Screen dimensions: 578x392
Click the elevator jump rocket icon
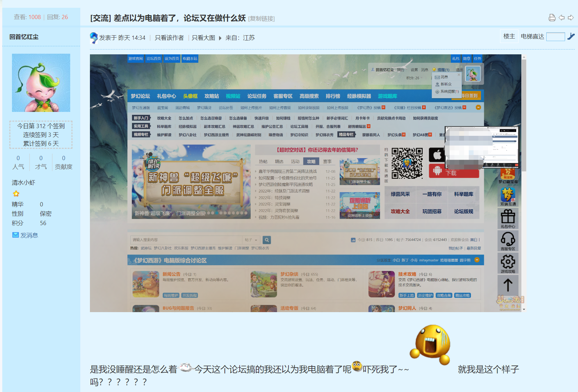571,36
